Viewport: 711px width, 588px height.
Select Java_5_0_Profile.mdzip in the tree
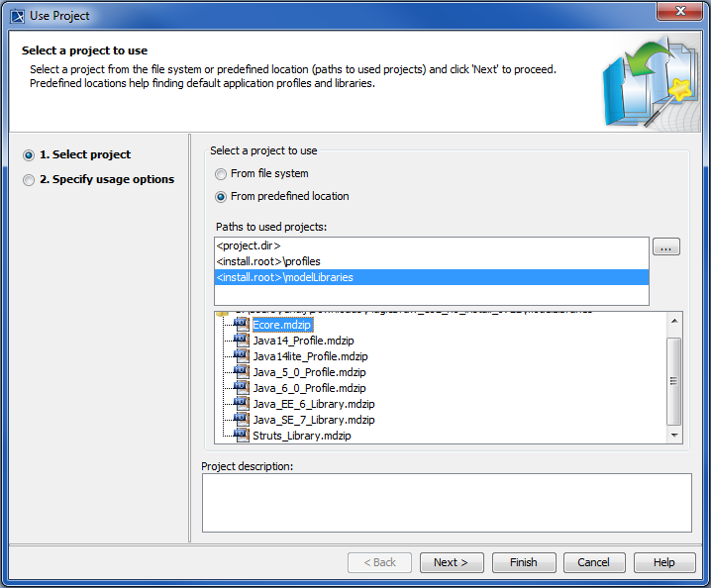pyautogui.click(x=309, y=372)
